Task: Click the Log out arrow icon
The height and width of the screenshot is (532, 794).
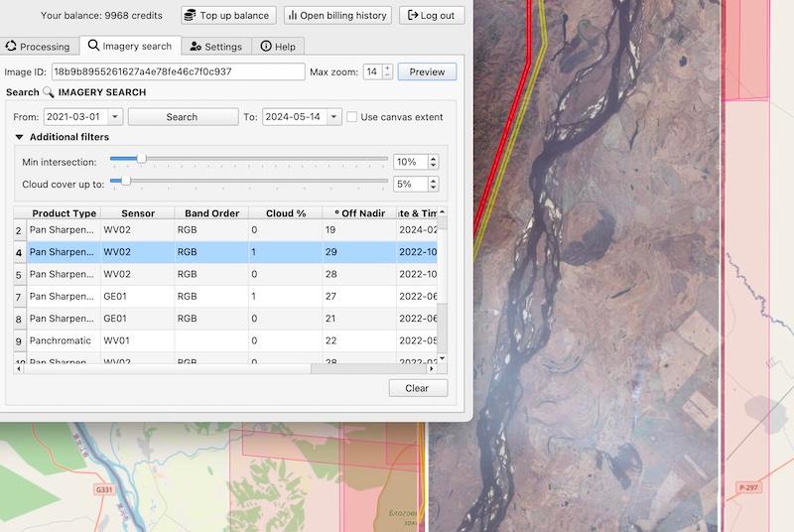Action: [x=413, y=15]
